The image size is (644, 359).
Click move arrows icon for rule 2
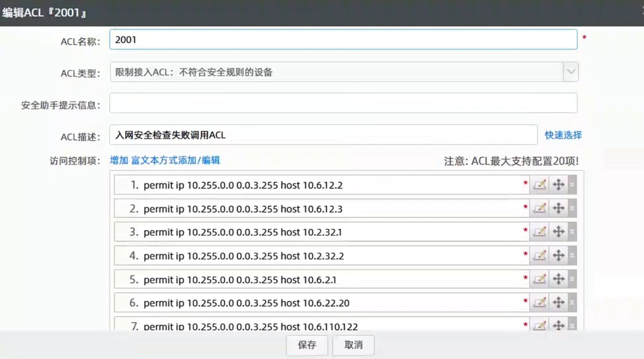click(559, 208)
